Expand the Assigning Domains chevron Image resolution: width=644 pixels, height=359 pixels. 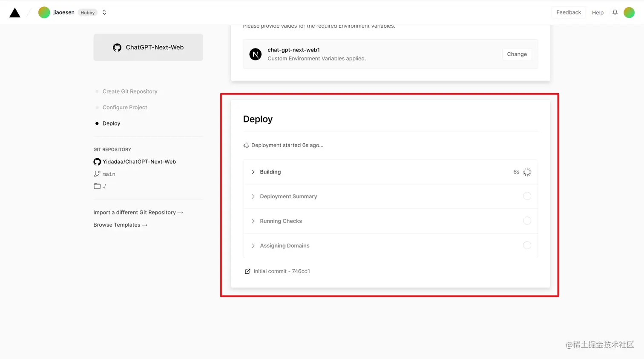point(253,246)
